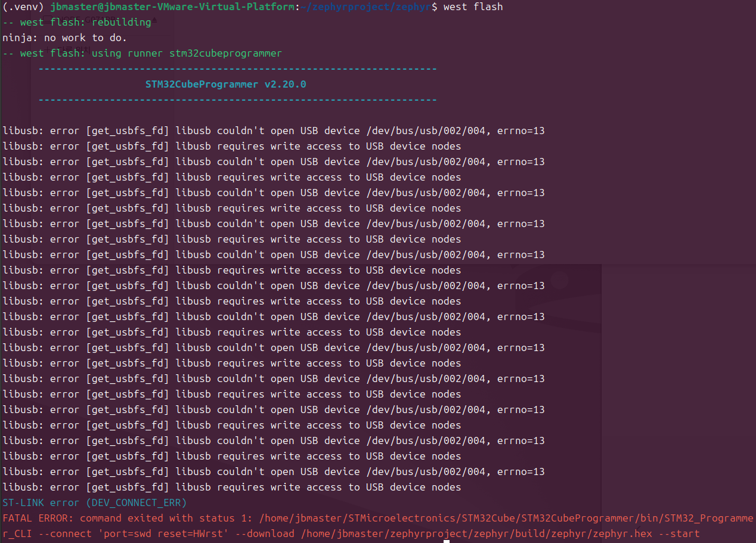This screenshot has height=543, width=756.
Task: Click the 'ninja: no work to do.' line
Action: coord(65,38)
